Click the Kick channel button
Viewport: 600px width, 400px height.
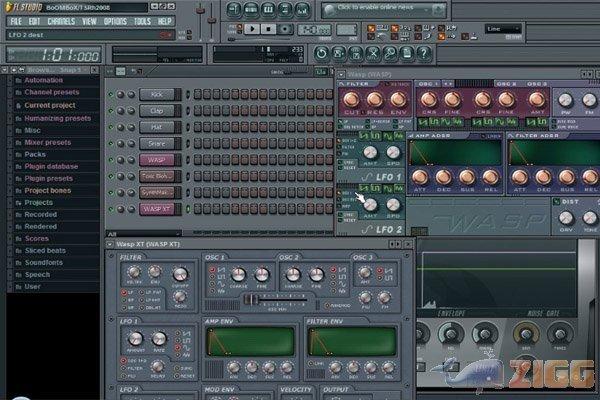157,95
